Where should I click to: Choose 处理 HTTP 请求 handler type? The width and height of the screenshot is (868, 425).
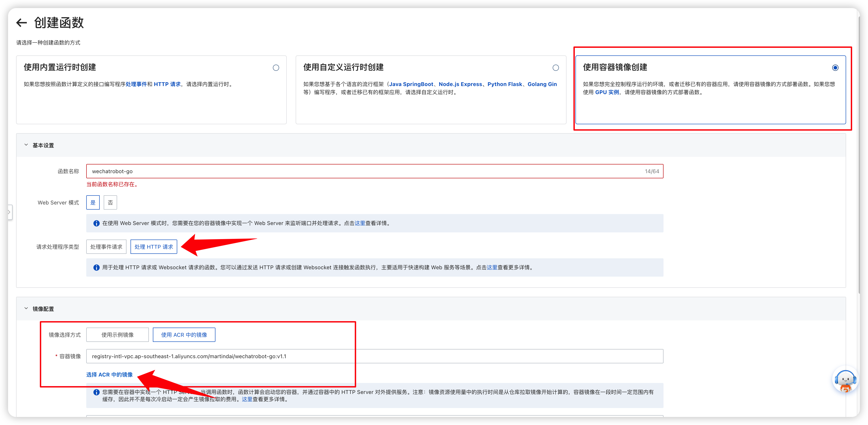pyautogui.click(x=154, y=247)
